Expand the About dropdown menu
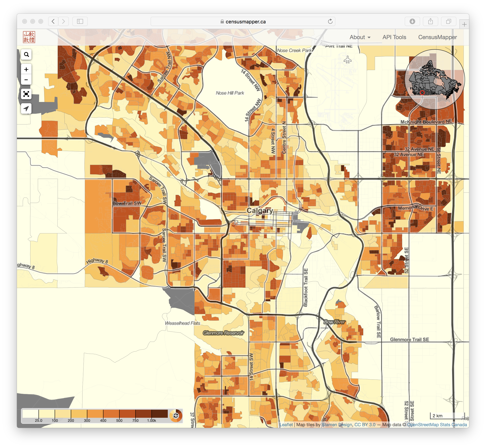This screenshot has width=486, height=448. point(360,37)
